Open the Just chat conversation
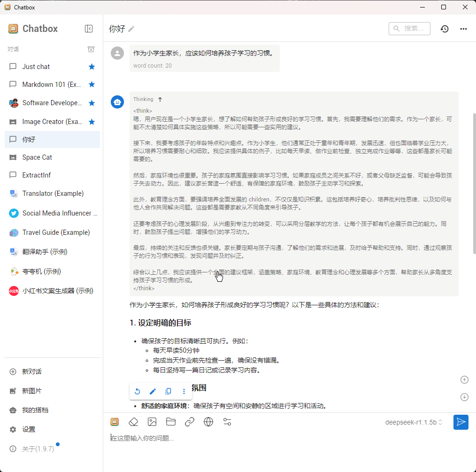This screenshot has height=472, width=476. point(52,67)
